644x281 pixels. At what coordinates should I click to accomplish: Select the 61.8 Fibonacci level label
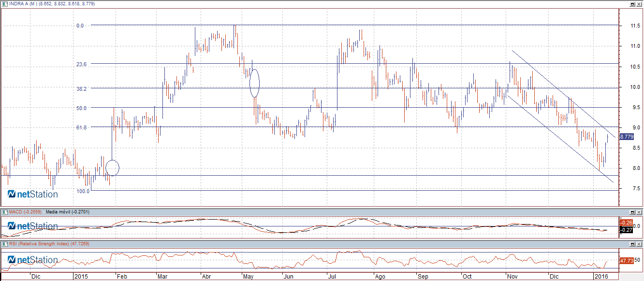[x=82, y=127]
